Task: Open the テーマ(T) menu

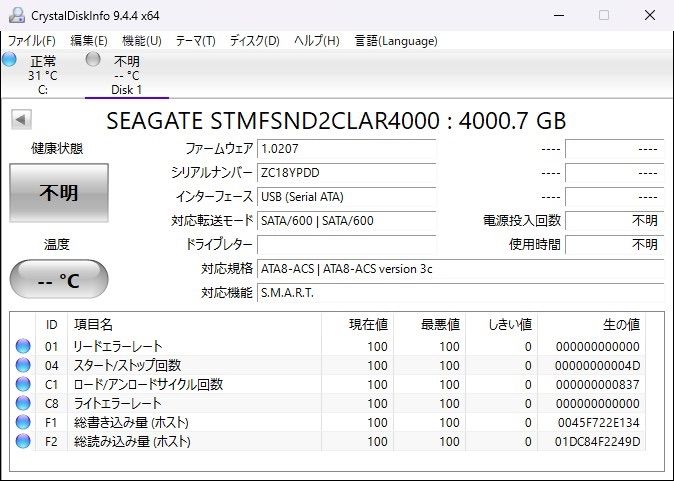Action: (195, 41)
